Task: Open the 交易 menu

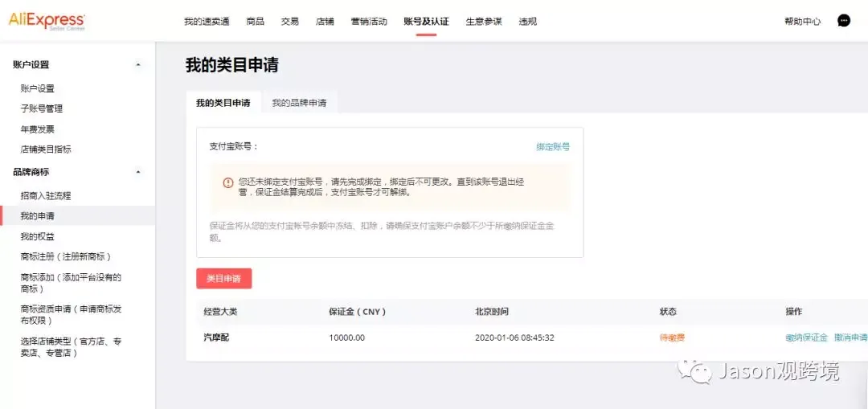Action: click(x=290, y=22)
